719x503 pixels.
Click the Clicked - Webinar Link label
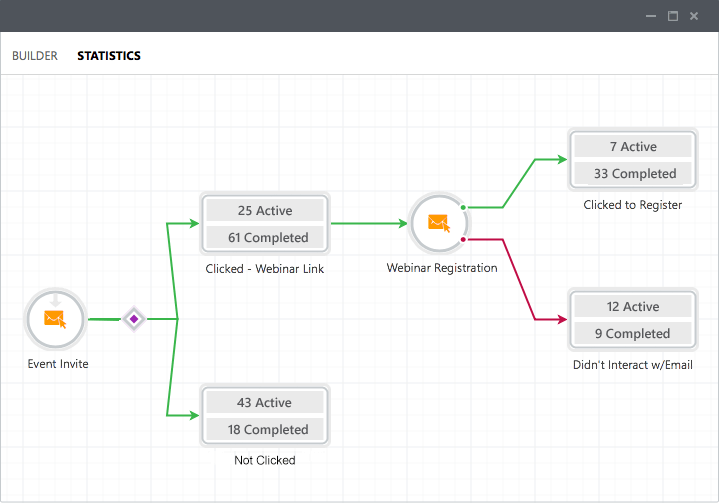[265, 269]
